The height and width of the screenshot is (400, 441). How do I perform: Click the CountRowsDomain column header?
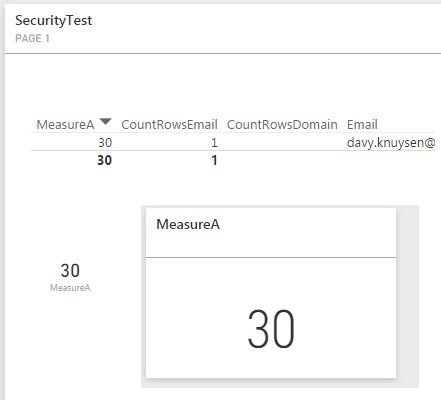pos(282,125)
